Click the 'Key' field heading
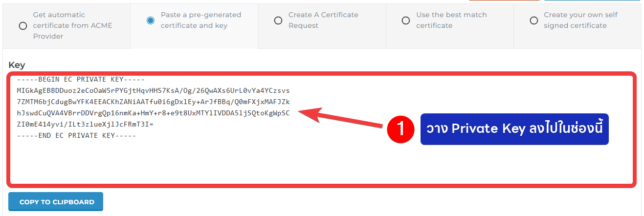 click(17, 65)
